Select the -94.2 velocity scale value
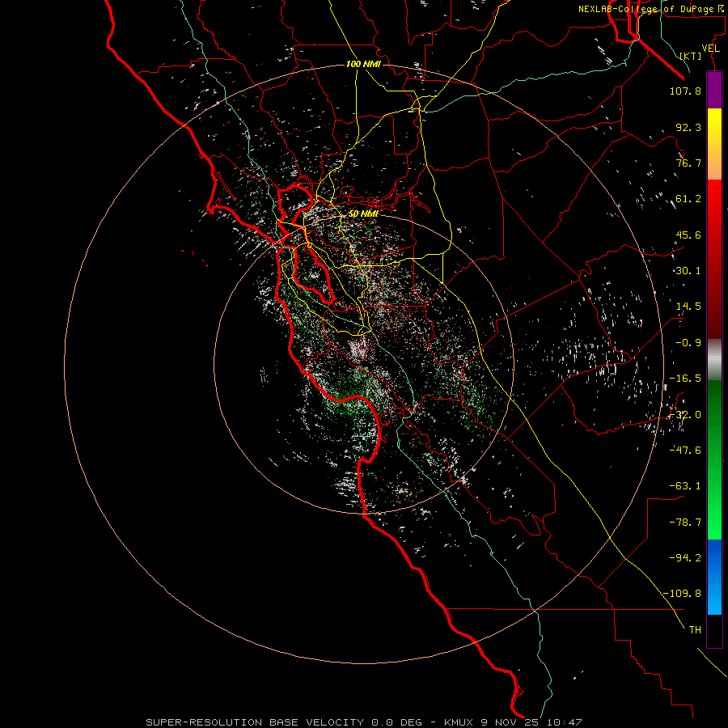Screen dimensions: 728x728 pos(685,557)
